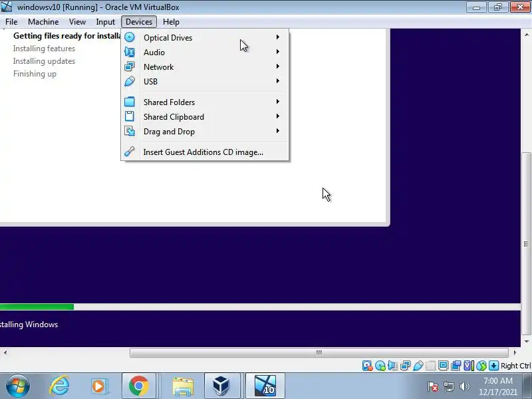Click the VirtualBox title bar app icon
The image size is (532, 399).
click(7, 7)
